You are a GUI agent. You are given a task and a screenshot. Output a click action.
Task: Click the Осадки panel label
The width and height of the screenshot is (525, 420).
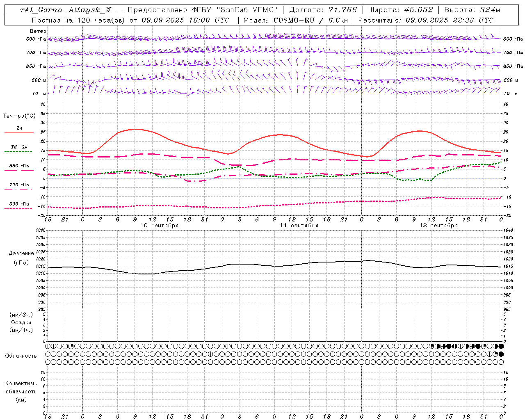point(21,322)
